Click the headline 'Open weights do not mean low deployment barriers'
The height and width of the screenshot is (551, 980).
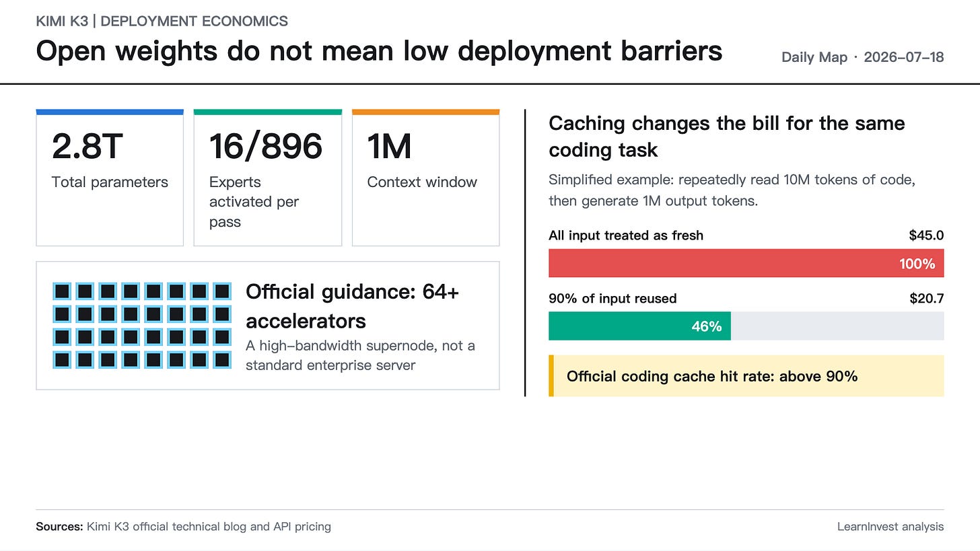coord(379,51)
